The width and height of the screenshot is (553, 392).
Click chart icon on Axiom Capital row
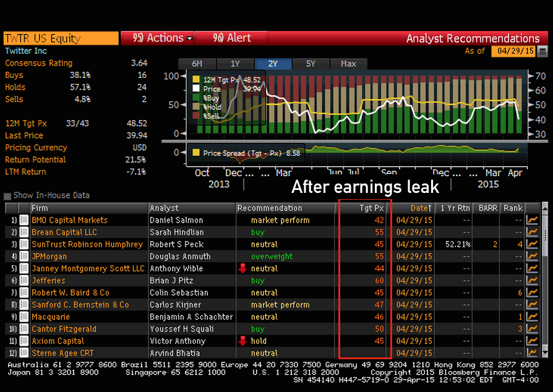pyautogui.click(x=532, y=341)
